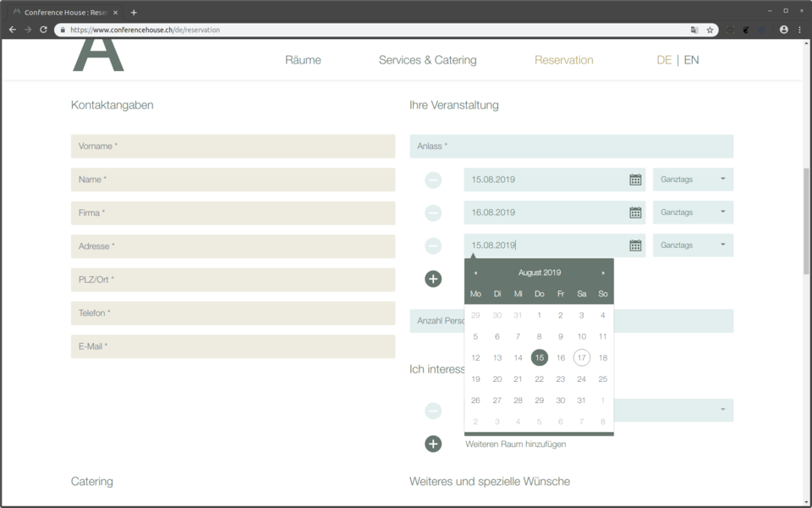Open calendar icon in first 15.08.2019 date row
The width and height of the screenshot is (812, 508).
click(x=635, y=179)
